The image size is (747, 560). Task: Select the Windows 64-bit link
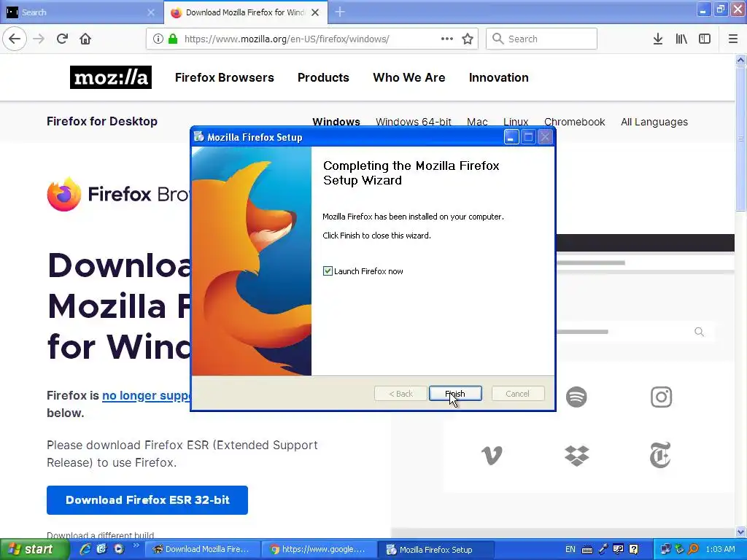(x=414, y=122)
